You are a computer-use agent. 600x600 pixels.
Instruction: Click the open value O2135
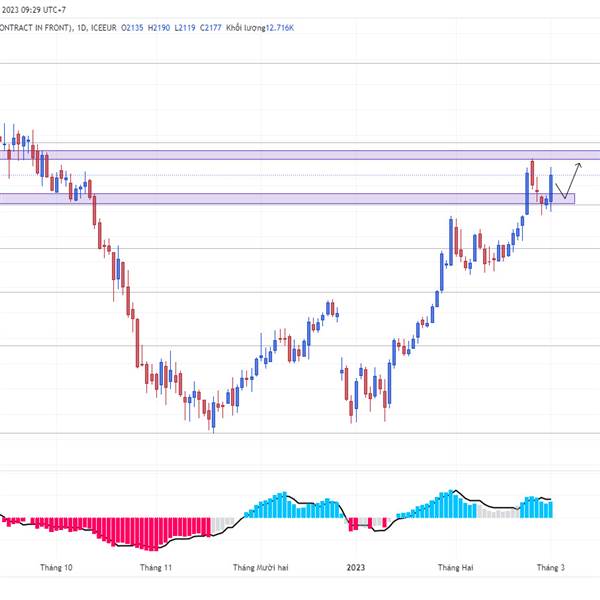pos(132,28)
